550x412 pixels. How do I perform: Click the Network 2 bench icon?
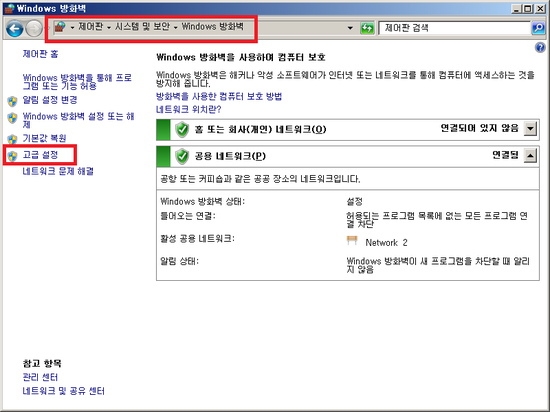352,241
